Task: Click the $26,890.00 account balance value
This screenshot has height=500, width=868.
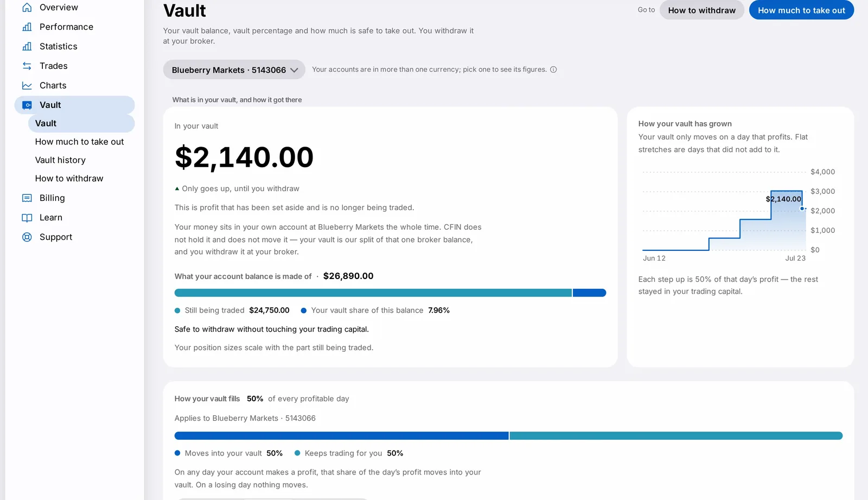Action: pyautogui.click(x=348, y=276)
